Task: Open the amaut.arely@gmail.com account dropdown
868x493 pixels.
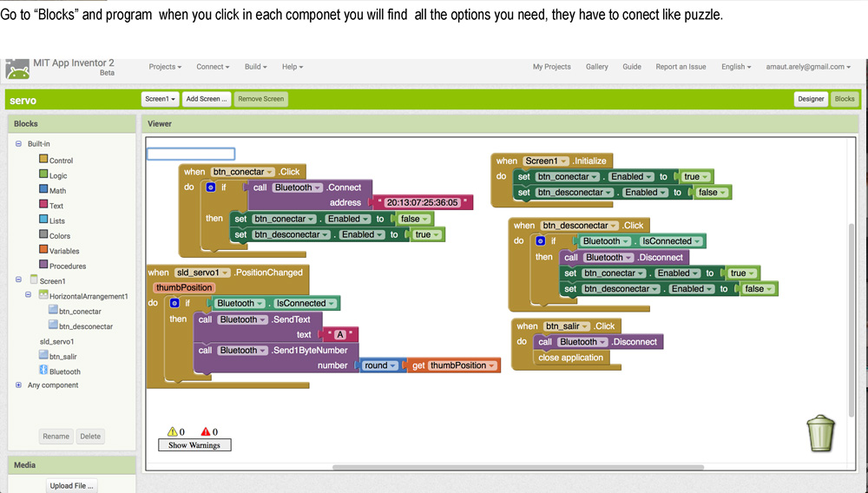Action: (808, 66)
